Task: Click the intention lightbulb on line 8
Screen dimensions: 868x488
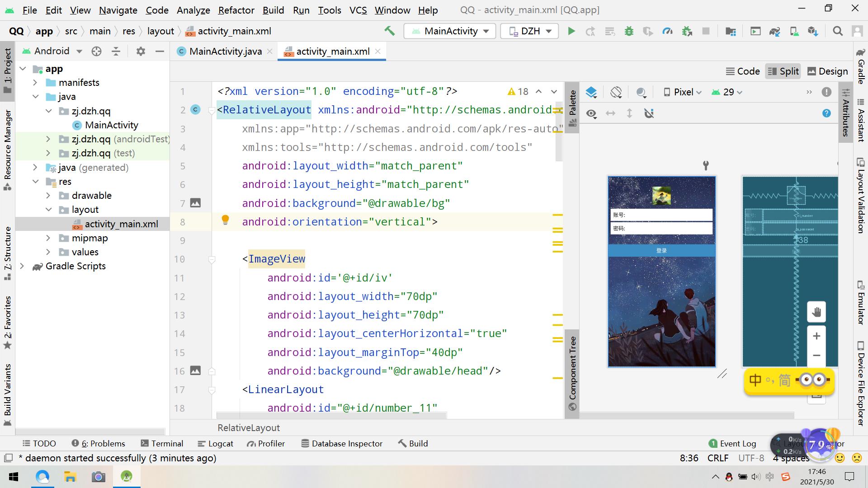Action: point(225,220)
